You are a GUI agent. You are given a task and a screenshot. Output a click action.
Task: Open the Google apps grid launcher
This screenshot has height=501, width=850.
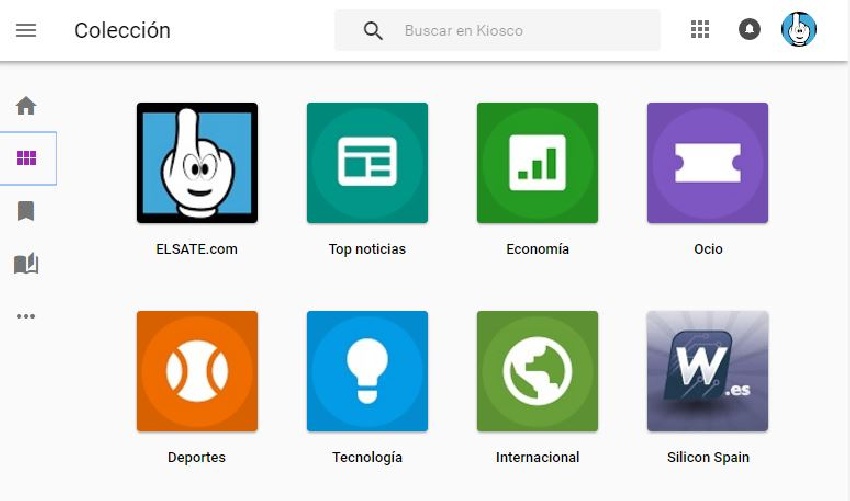[700, 29]
